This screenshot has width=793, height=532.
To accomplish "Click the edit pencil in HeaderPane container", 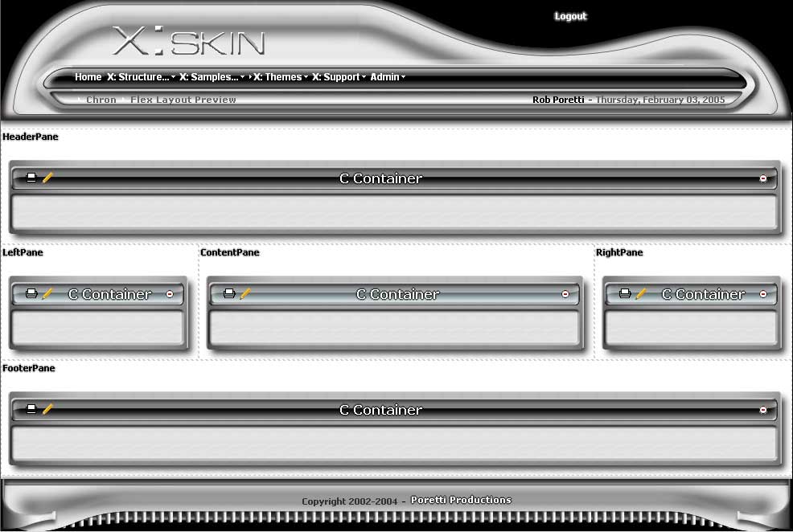I will [x=47, y=178].
